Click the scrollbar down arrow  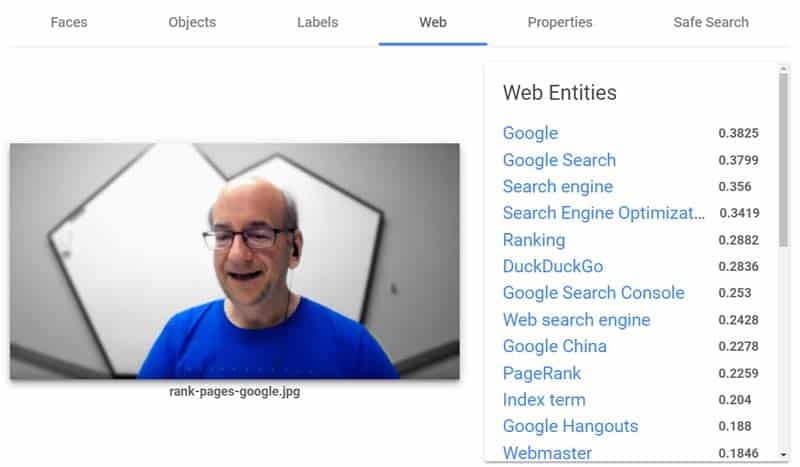[783, 454]
